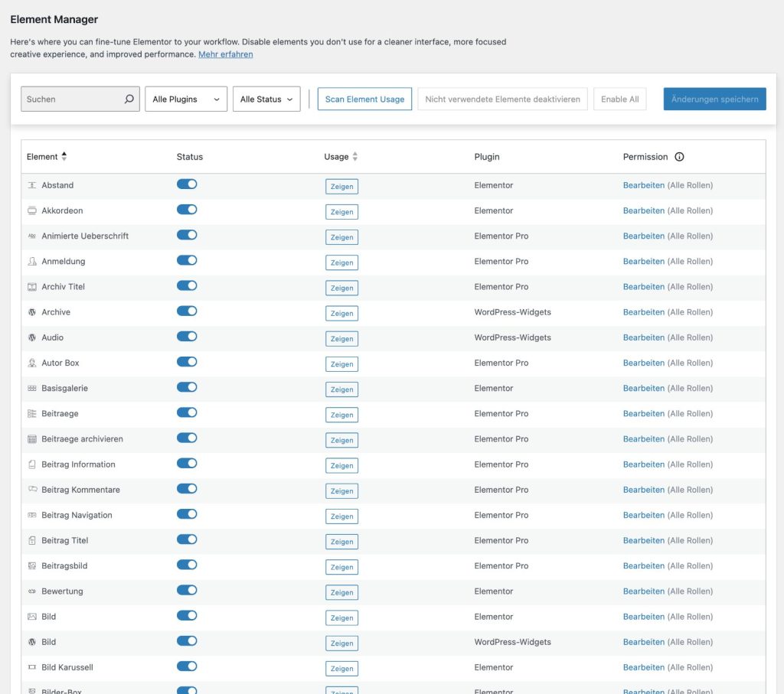
Task: Turn off the Beitraege element toggle
Action: (187, 412)
